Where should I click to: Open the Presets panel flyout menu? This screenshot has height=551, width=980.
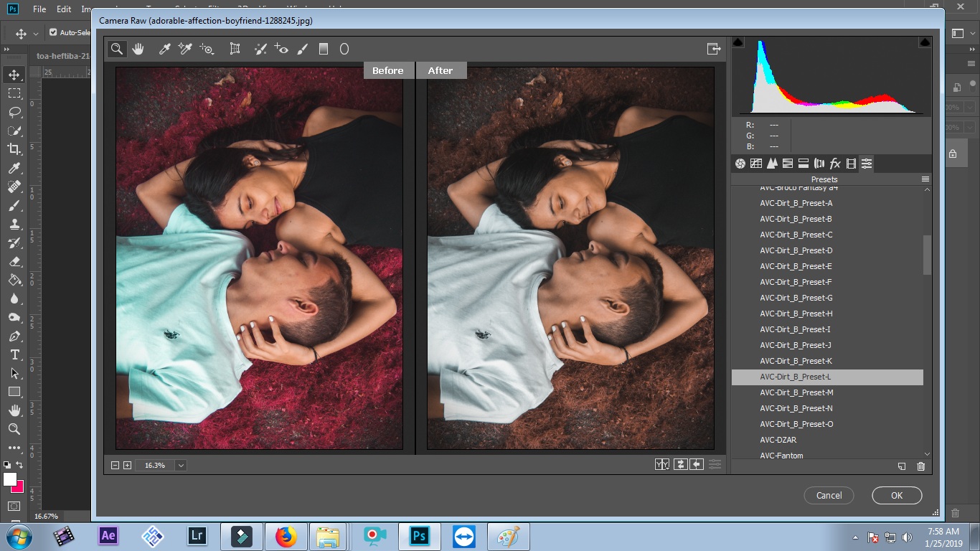click(x=925, y=179)
